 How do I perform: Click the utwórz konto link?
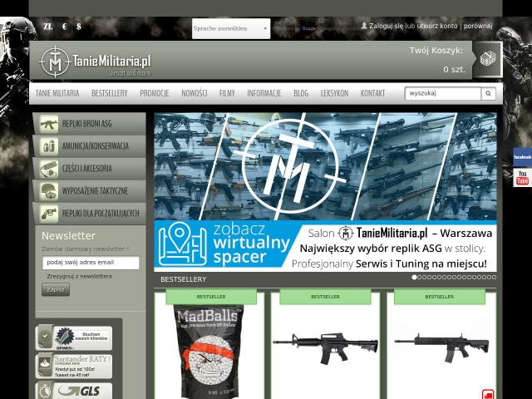437,26
